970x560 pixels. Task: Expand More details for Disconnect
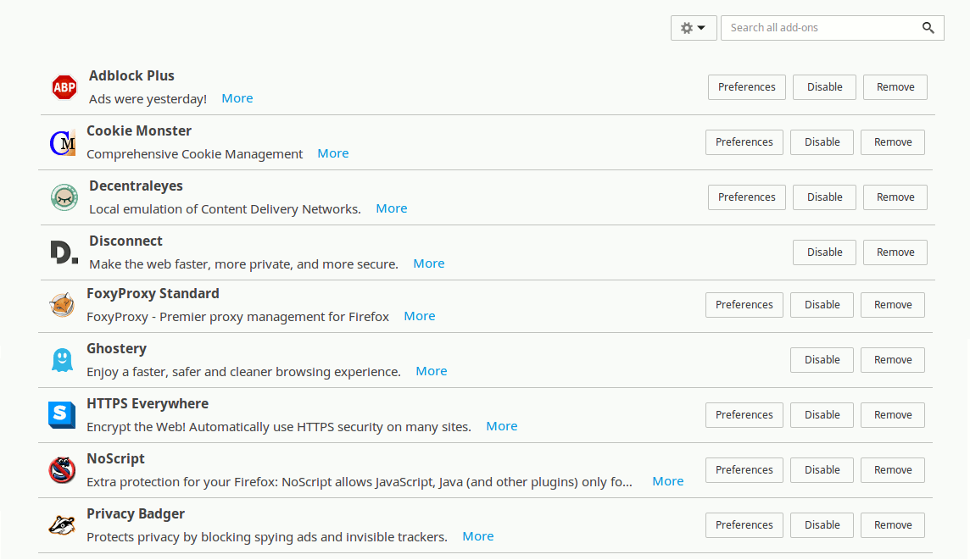coord(428,263)
